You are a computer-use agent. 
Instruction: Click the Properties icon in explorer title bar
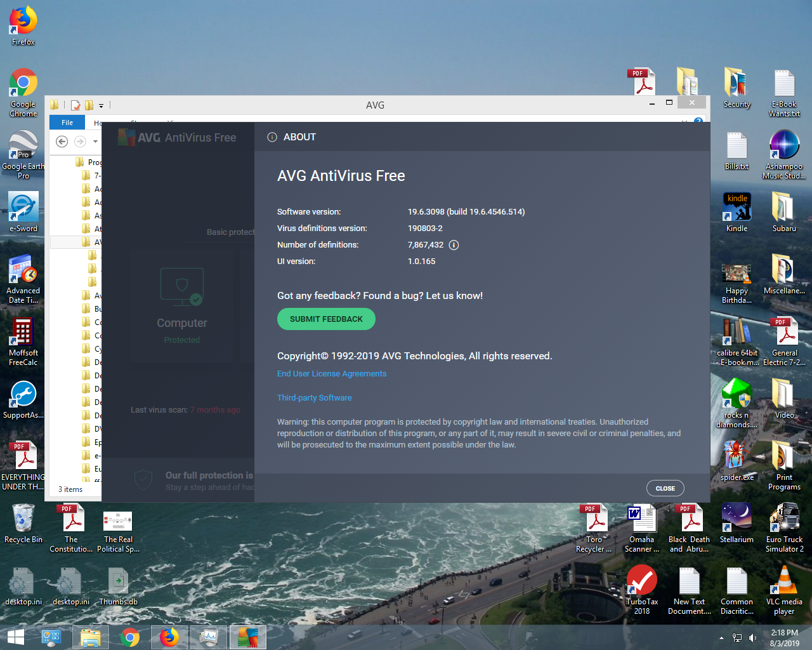point(75,105)
